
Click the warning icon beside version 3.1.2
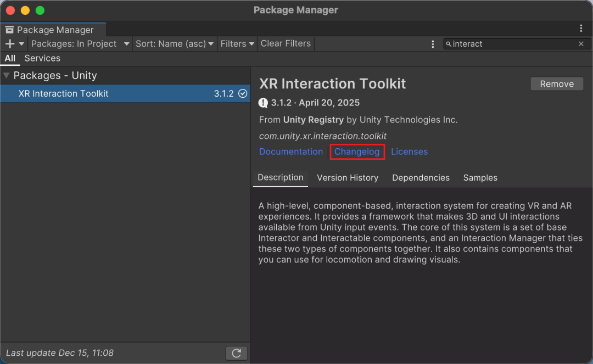pos(263,103)
